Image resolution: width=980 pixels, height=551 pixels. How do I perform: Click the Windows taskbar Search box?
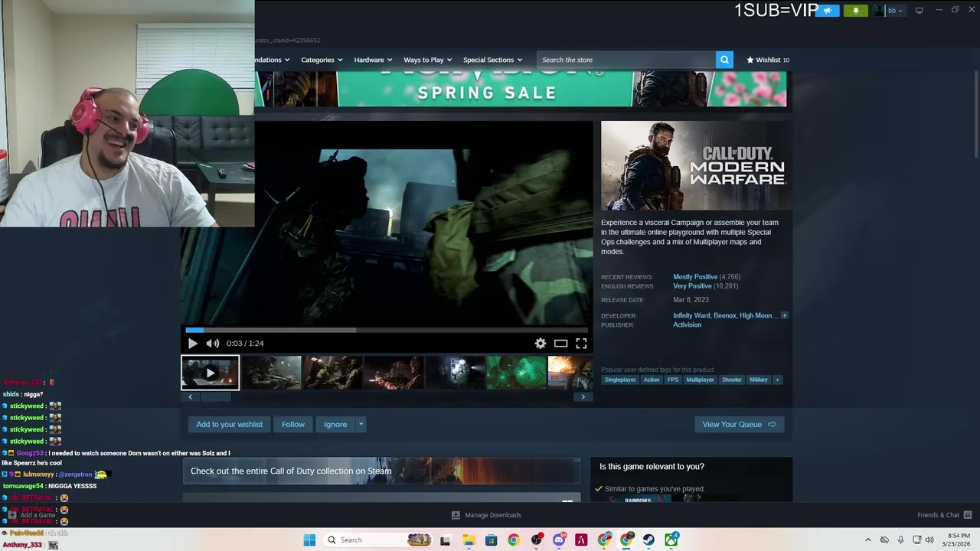[x=379, y=540]
